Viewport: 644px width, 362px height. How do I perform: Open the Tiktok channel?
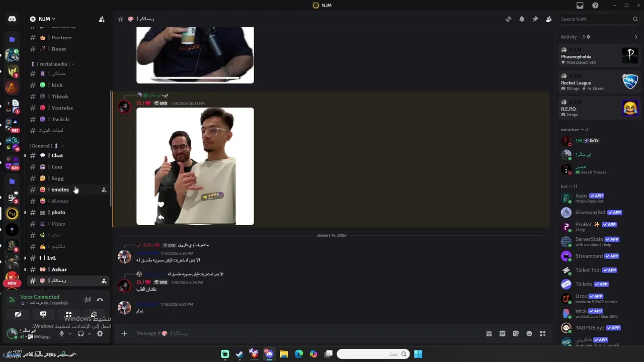68,97
